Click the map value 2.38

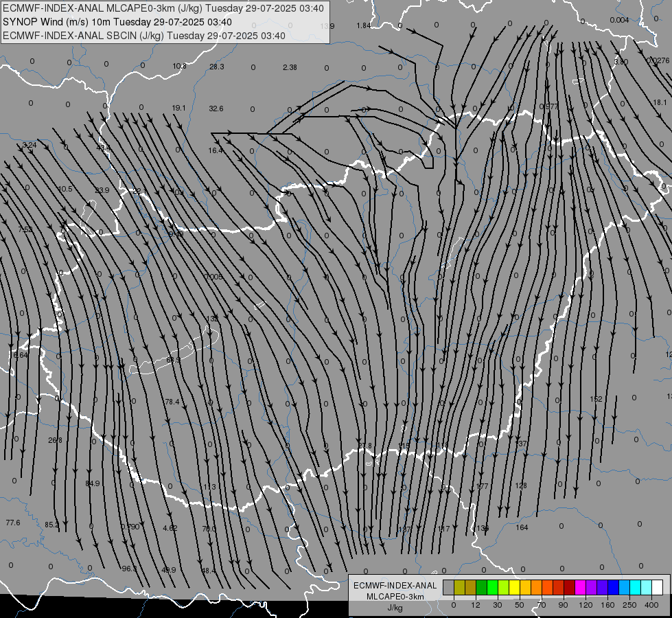pos(290,67)
